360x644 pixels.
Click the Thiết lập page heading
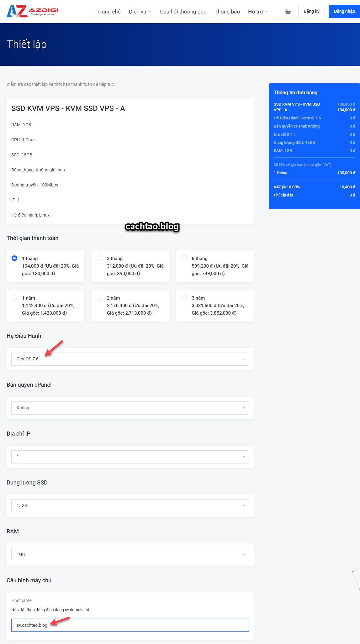(x=27, y=45)
